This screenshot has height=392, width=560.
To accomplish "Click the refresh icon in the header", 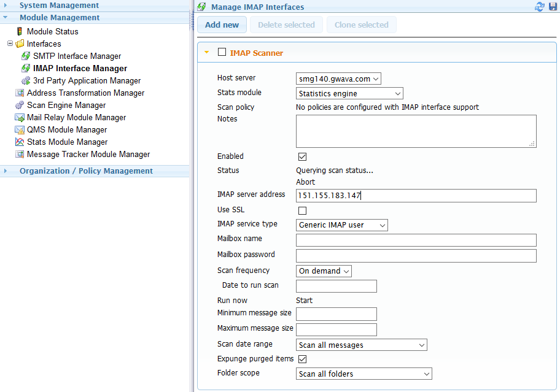I will coord(540,7).
